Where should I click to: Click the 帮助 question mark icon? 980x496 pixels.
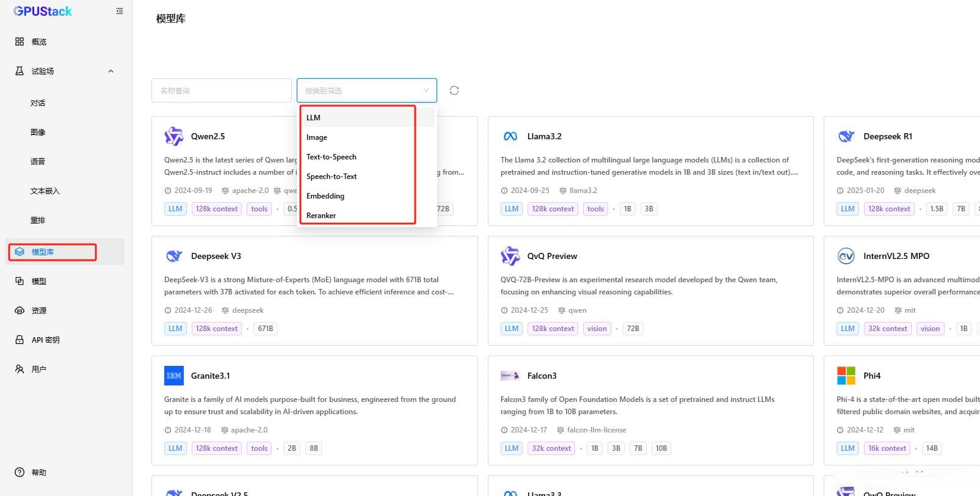pyautogui.click(x=20, y=472)
